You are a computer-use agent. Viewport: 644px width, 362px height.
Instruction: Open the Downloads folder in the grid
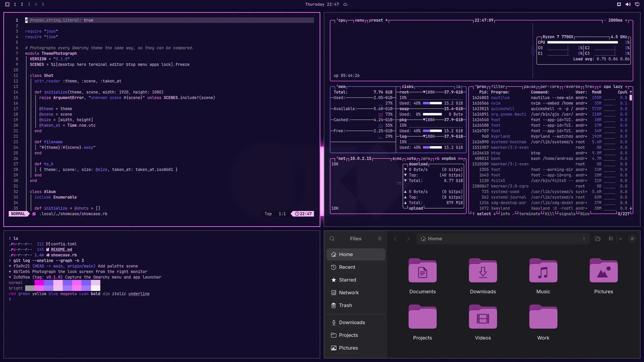[x=483, y=277]
